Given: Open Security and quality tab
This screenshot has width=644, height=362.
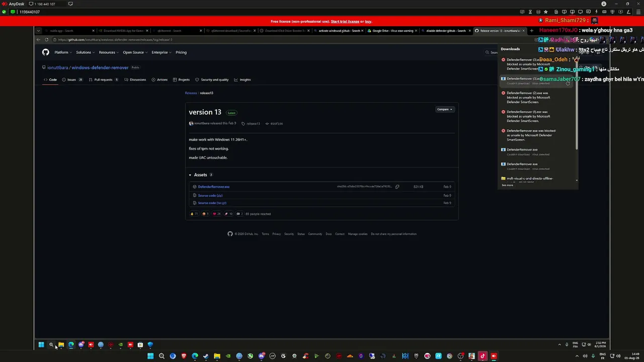Looking at the screenshot, I should tap(212, 79).
